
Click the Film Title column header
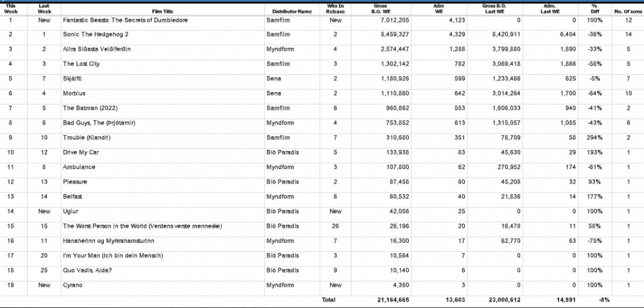point(164,11)
